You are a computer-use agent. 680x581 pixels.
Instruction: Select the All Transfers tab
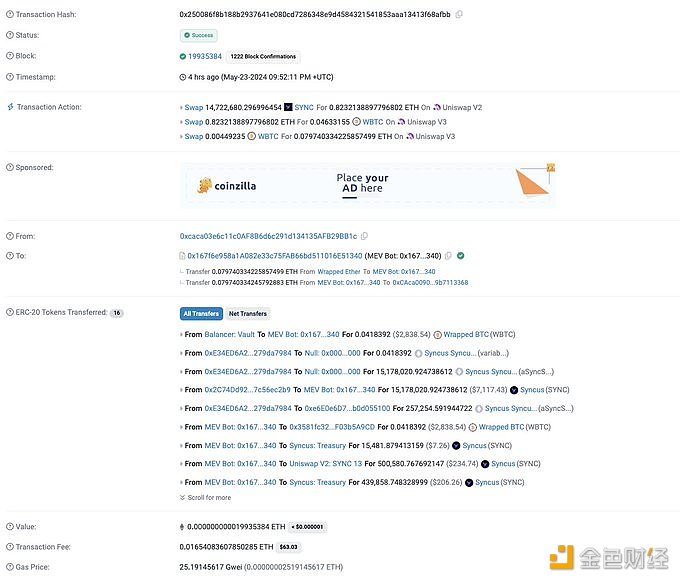(x=201, y=313)
